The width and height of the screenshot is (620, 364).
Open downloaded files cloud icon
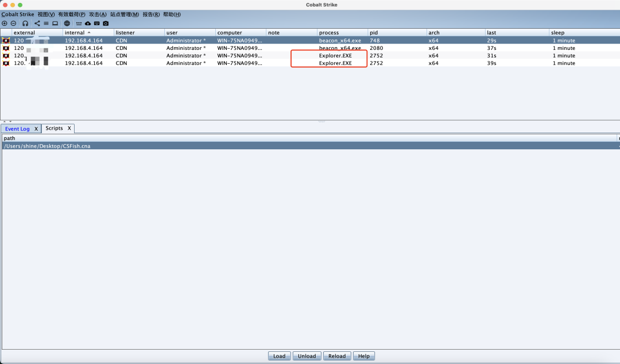[88, 24]
